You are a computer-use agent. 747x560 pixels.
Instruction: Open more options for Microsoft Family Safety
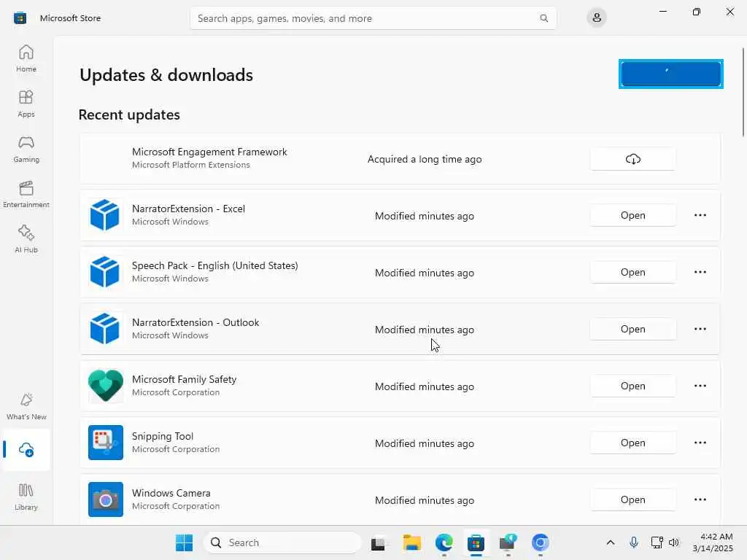[700, 386]
